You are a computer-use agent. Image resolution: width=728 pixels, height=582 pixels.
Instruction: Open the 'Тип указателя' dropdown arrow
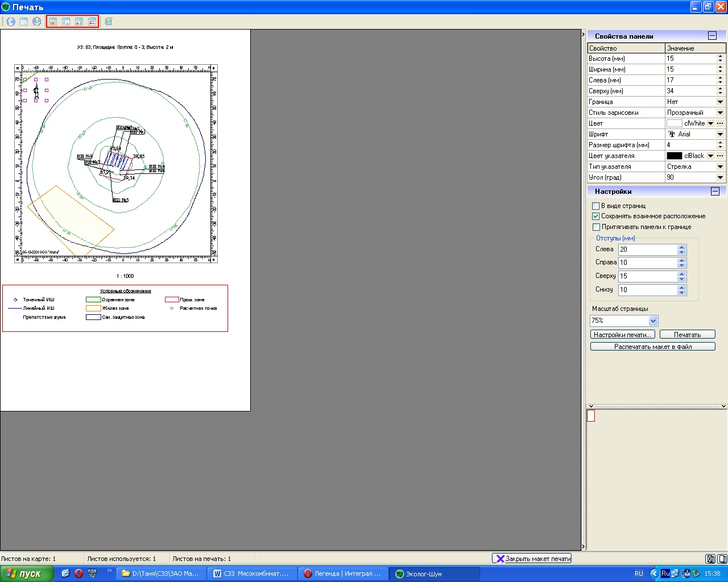tap(720, 167)
